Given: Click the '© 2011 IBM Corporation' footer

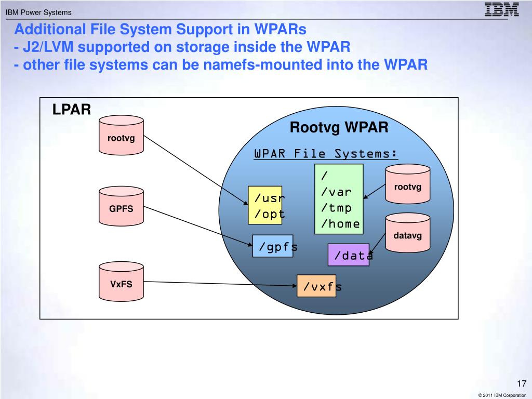Looking at the screenshot, I should (502, 395).
